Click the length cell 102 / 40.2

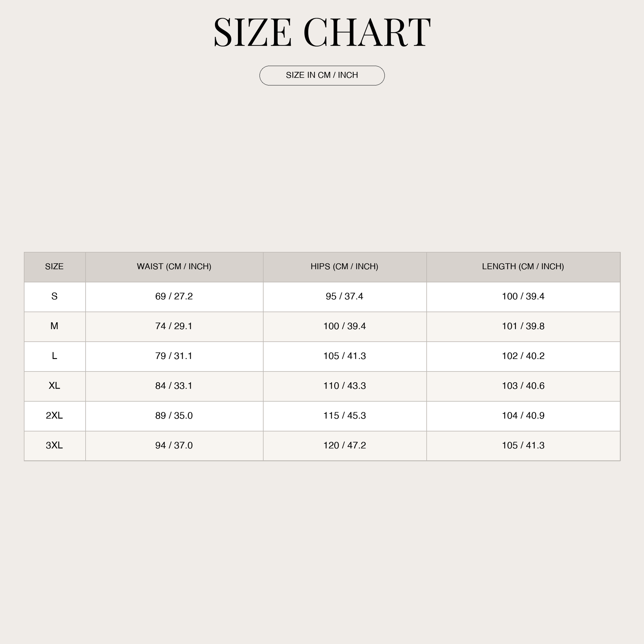(523, 356)
